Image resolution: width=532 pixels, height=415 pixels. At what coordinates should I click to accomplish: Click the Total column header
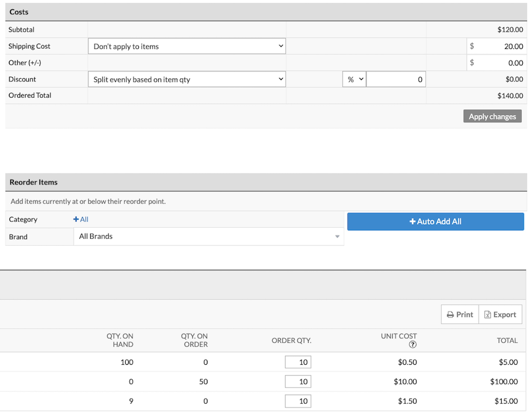[507, 340]
